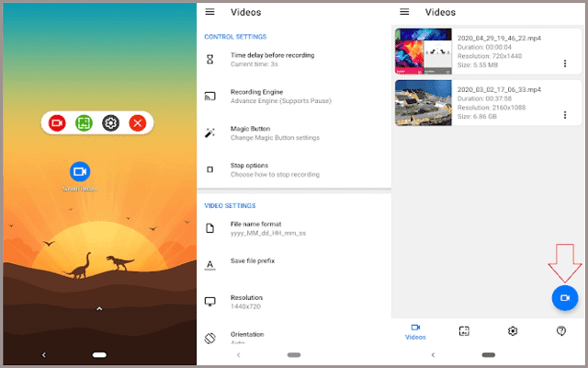This screenshot has height=368, width=588.
Task: Switch to the Videos bottom tab
Action: 415,332
